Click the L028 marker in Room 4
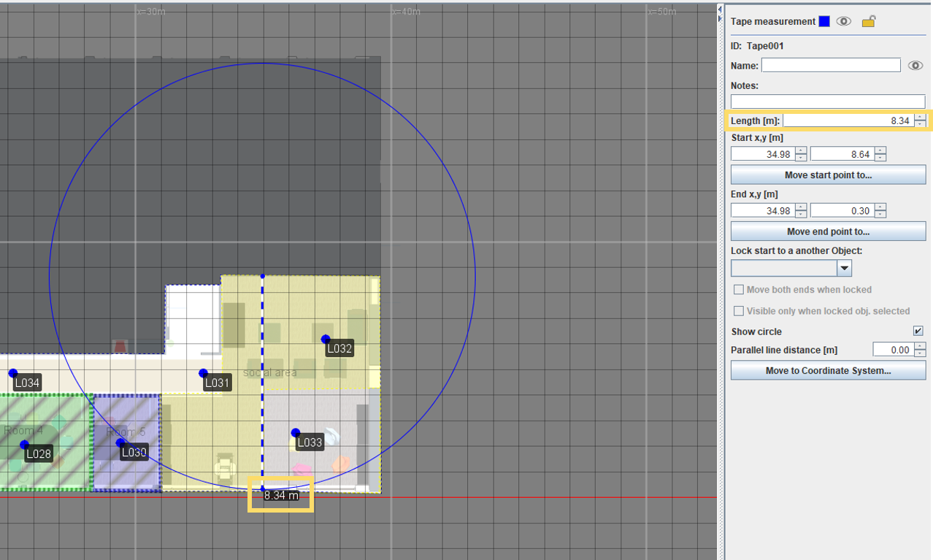Screen dimensions: 933x560 [24, 445]
